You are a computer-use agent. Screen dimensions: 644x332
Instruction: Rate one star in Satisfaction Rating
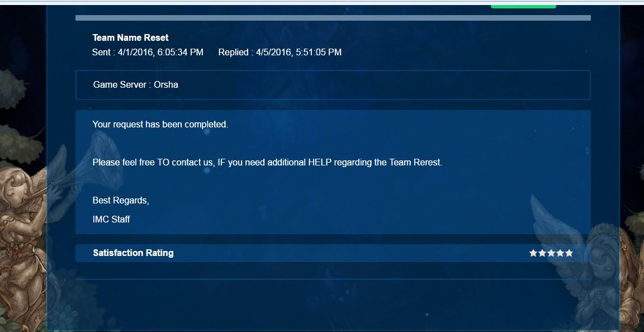[533, 253]
